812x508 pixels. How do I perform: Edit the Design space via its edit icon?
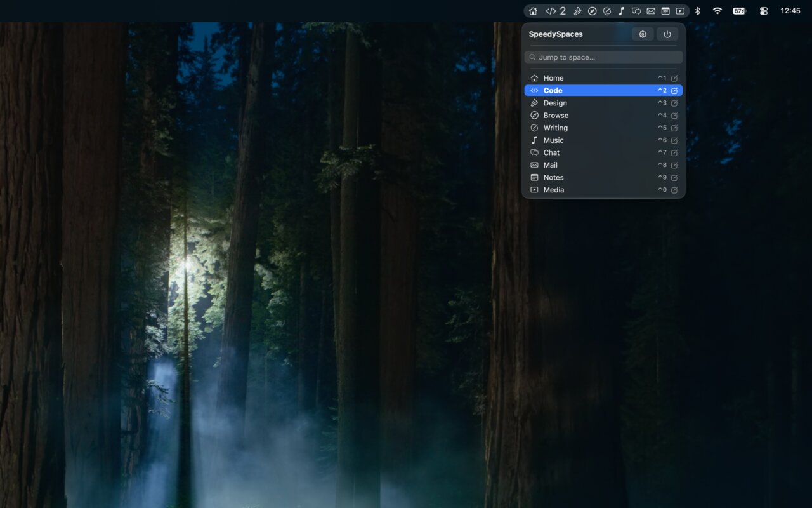[674, 103]
